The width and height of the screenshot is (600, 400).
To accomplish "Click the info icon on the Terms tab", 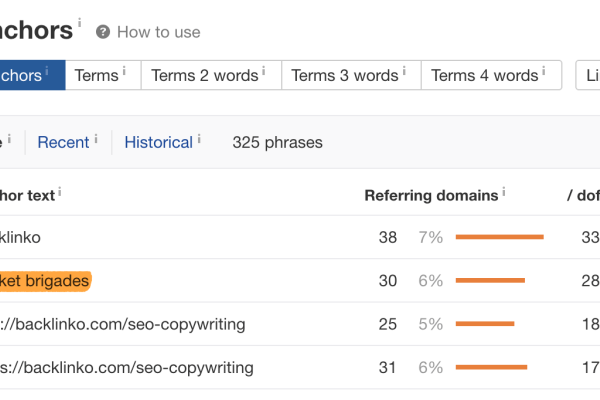I will click(x=125, y=70).
